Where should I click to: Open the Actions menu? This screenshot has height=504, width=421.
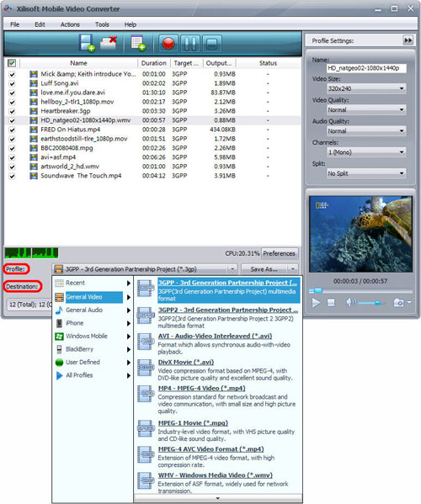click(x=70, y=24)
